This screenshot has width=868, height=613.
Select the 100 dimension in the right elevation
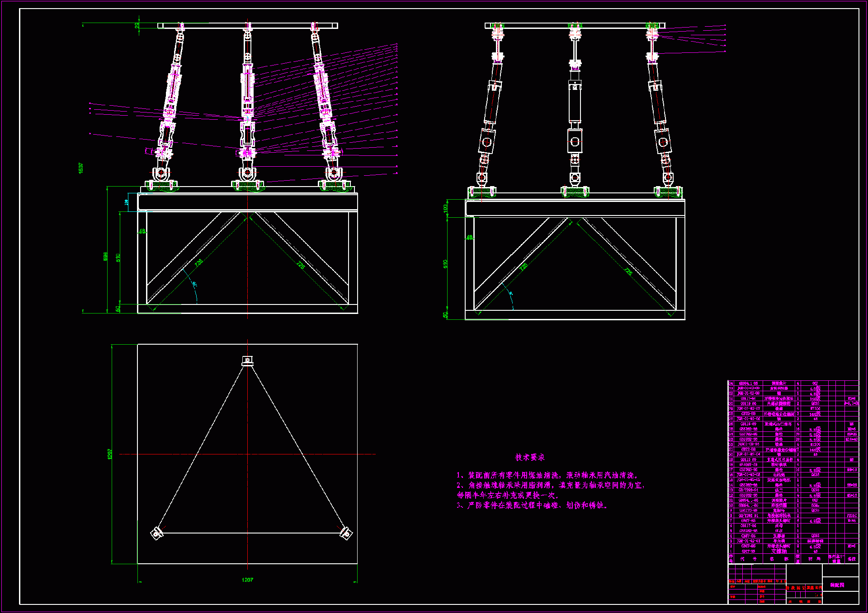coord(445,208)
